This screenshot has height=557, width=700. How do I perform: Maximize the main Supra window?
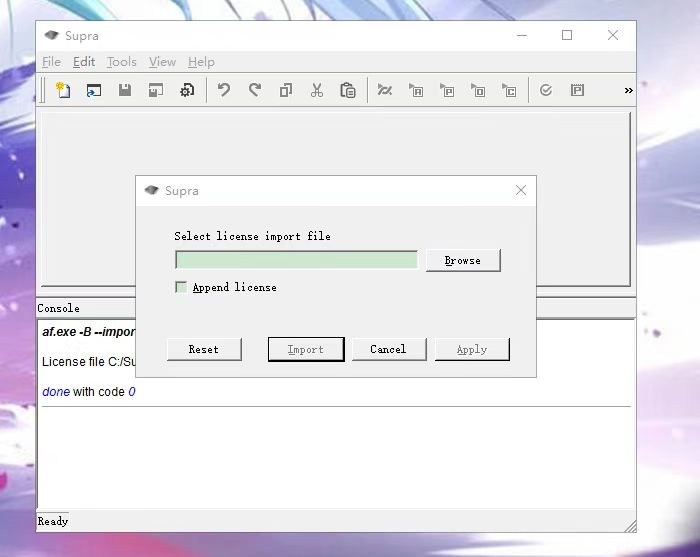pyautogui.click(x=567, y=35)
